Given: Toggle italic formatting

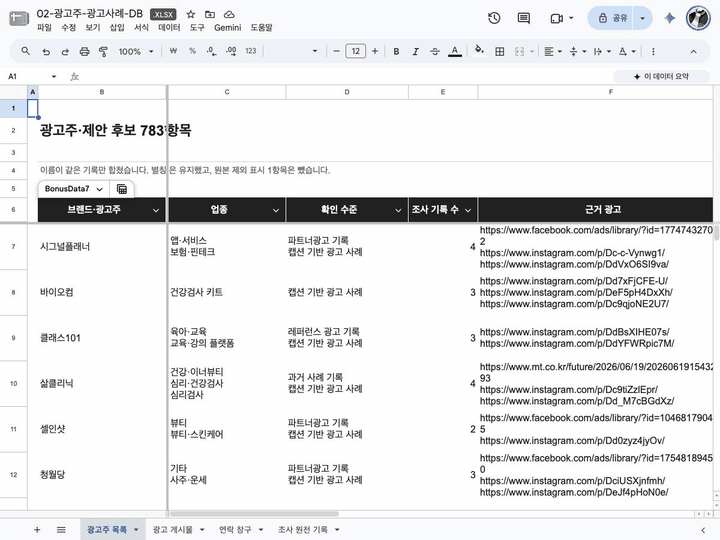Looking at the screenshot, I should [416, 51].
